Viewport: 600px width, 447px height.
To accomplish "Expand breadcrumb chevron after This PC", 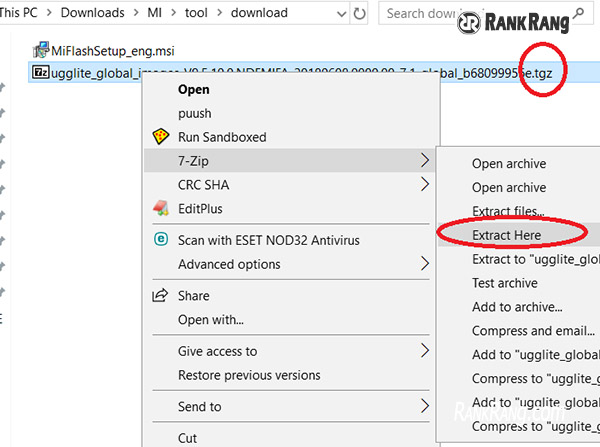I will point(49,13).
